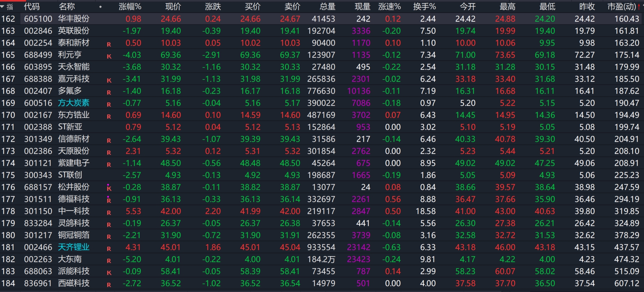Click stock code 002846
The image size is (644, 292).
click(38, 31)
